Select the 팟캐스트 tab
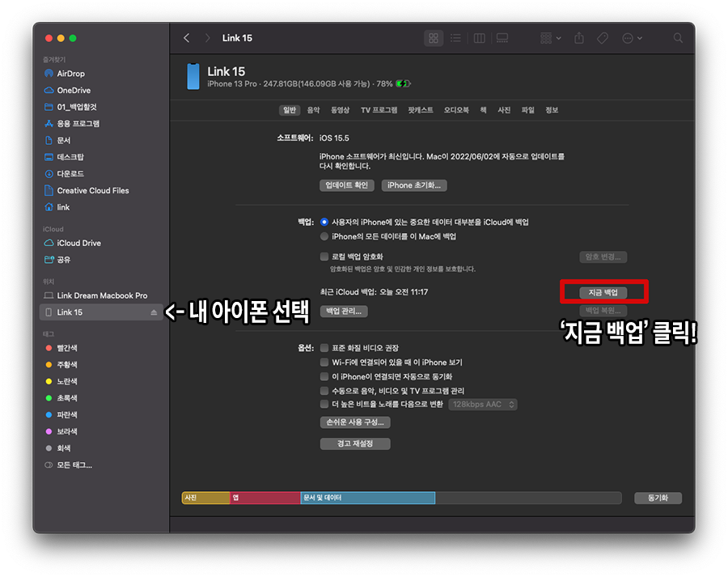728x577 pixels. pyautogui.click(x=421, y=110)
